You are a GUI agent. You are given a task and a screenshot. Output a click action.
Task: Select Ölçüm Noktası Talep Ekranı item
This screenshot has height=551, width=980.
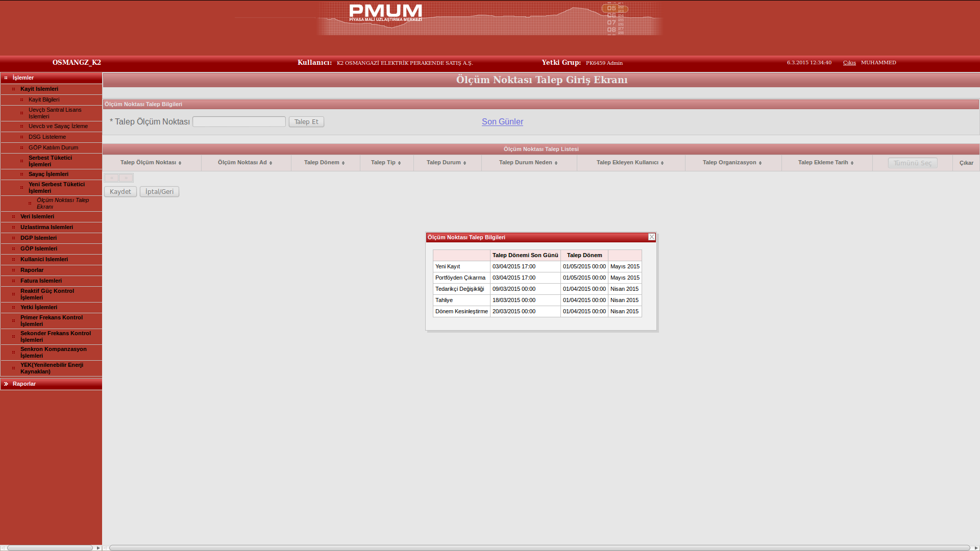click(x=63, y=204)
